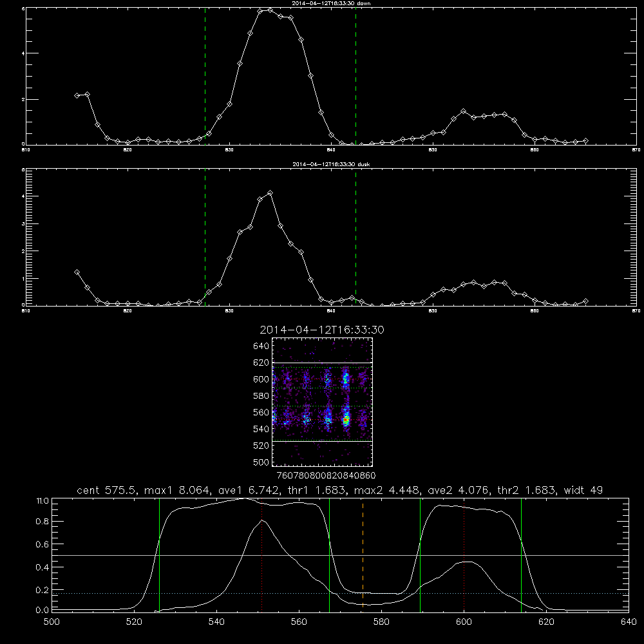Click the x-axis label '520' in bottom plot
This screenshot has width=644, height=644.
point(134,622)
